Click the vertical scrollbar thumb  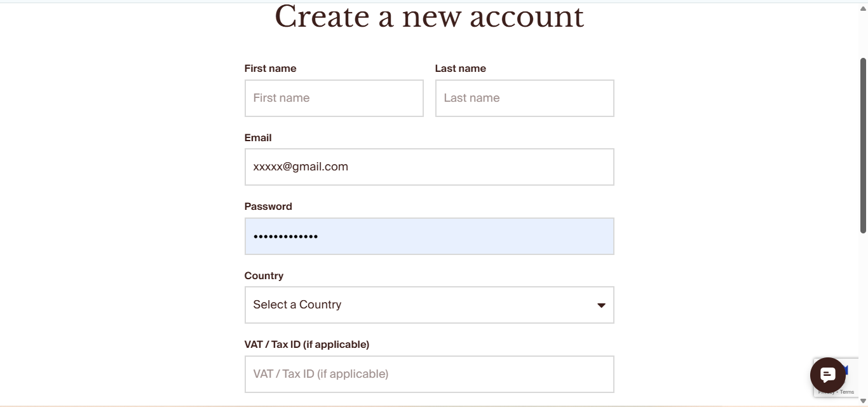click(x=863, y=145)
